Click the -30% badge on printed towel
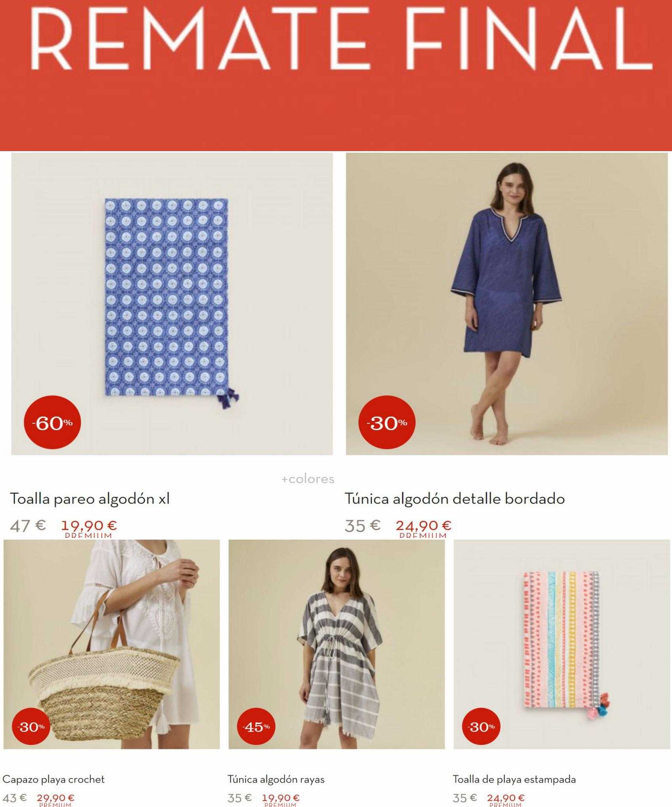The image size is (672, 807). [481, 727]
